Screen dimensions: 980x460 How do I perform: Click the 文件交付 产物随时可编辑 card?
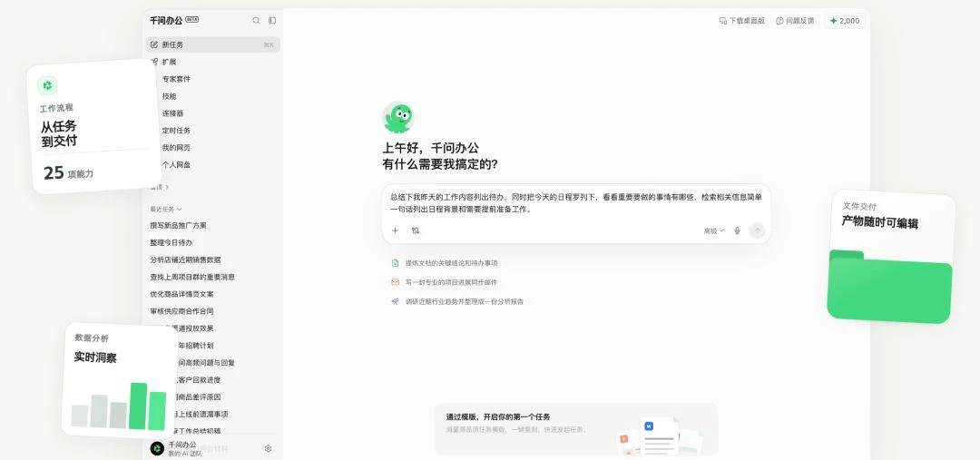pos(891,258)
